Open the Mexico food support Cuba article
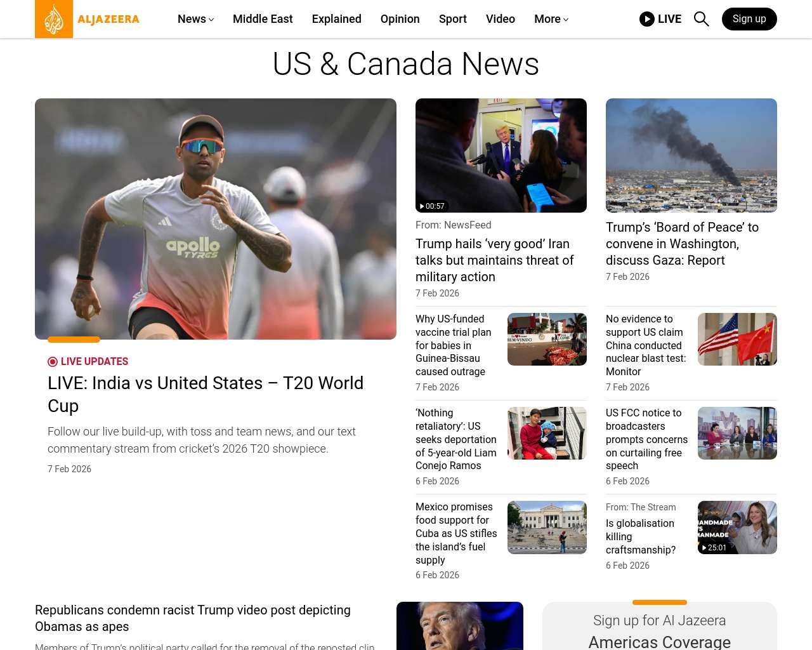Viewport: 812px width, 650px height. click(x=456, y=533)
